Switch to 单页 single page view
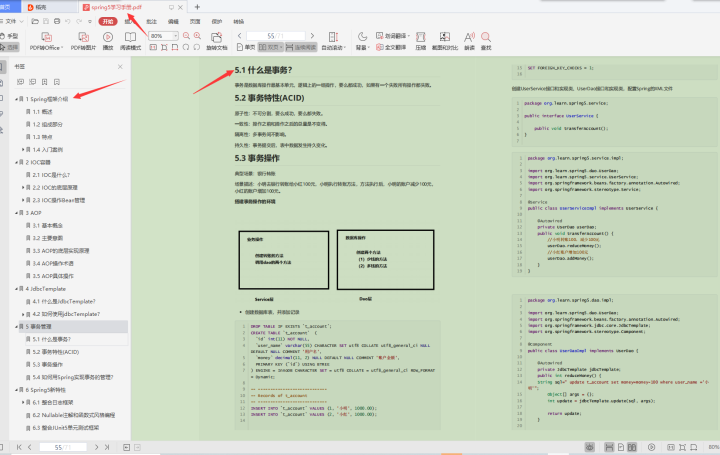The height and width of the screenshot is (455, 720). coord(246,47)
